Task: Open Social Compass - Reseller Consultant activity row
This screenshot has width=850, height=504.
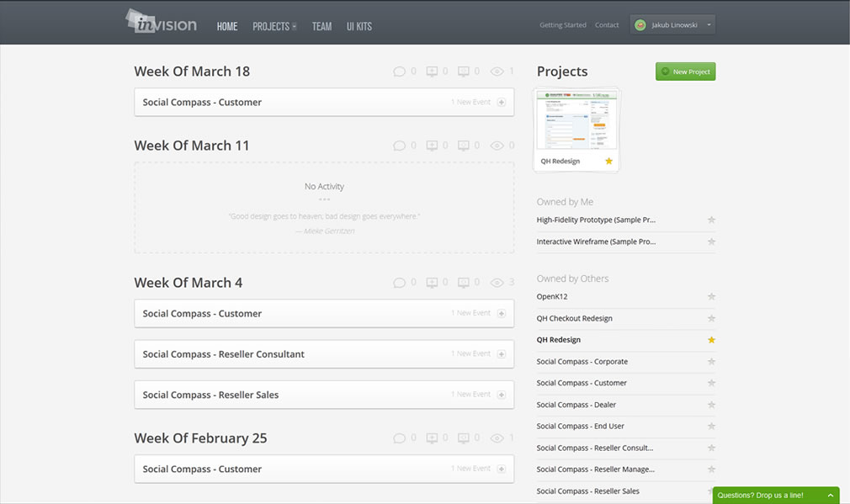Action: point(324,354)
